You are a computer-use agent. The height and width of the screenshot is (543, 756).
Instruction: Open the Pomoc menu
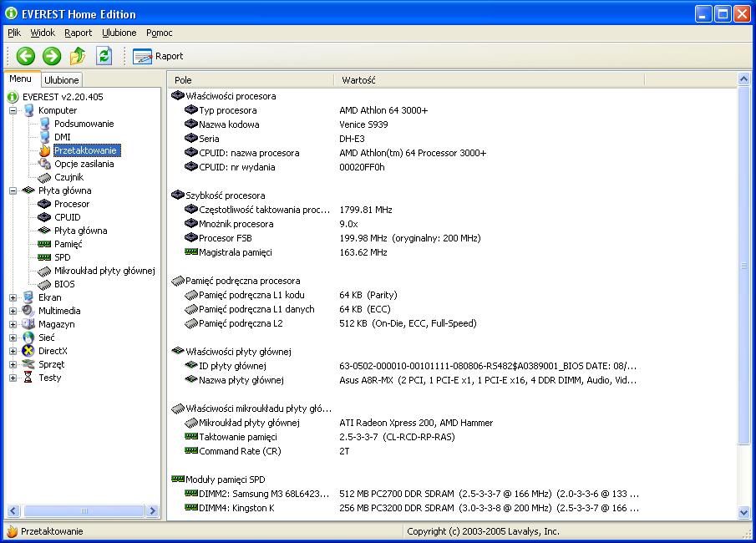click(159, 33)
